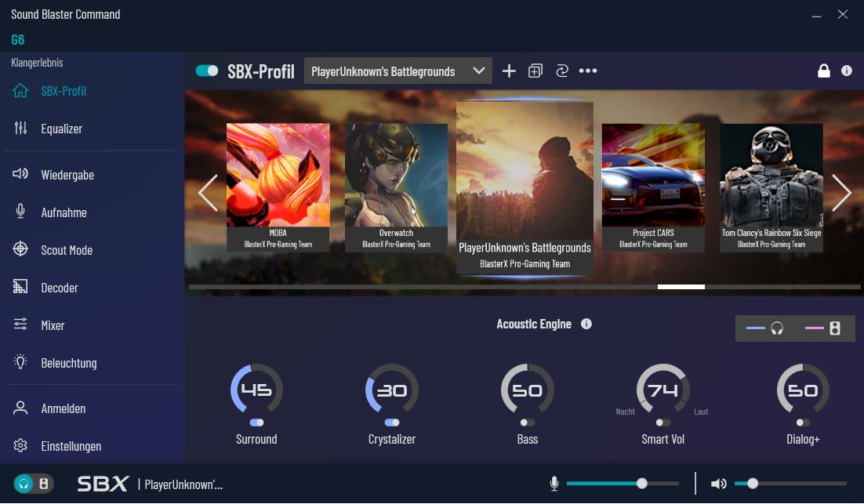Viewport: 864px width, 504px height.
Task: Click the Aufnahme microphone icon
Action: (x=20, y=212)
